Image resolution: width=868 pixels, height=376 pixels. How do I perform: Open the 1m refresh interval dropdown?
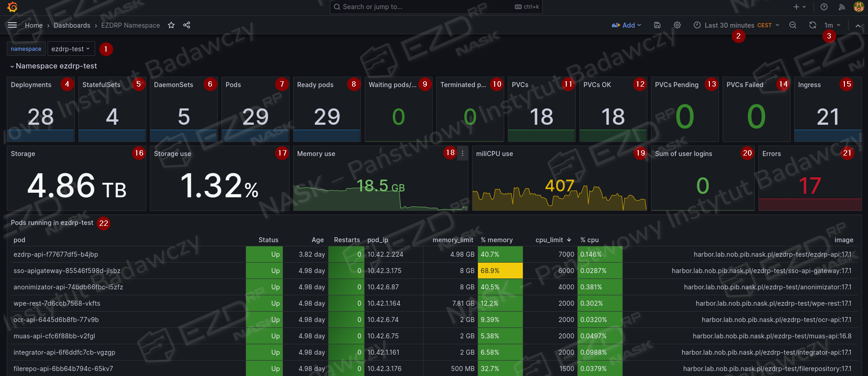[x=832, y=25]
